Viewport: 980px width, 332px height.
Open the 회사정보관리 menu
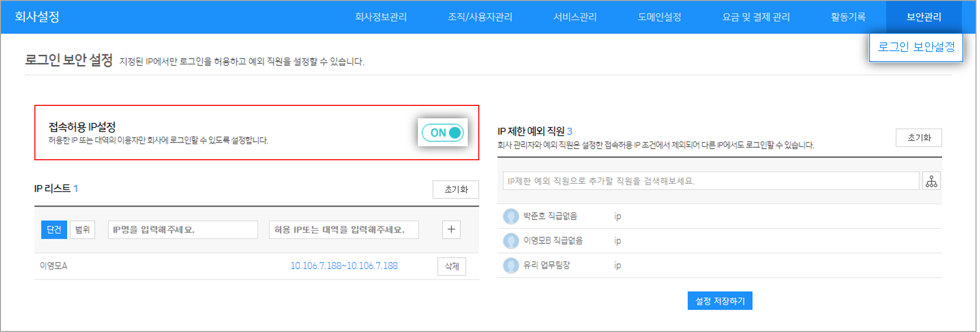381,17
